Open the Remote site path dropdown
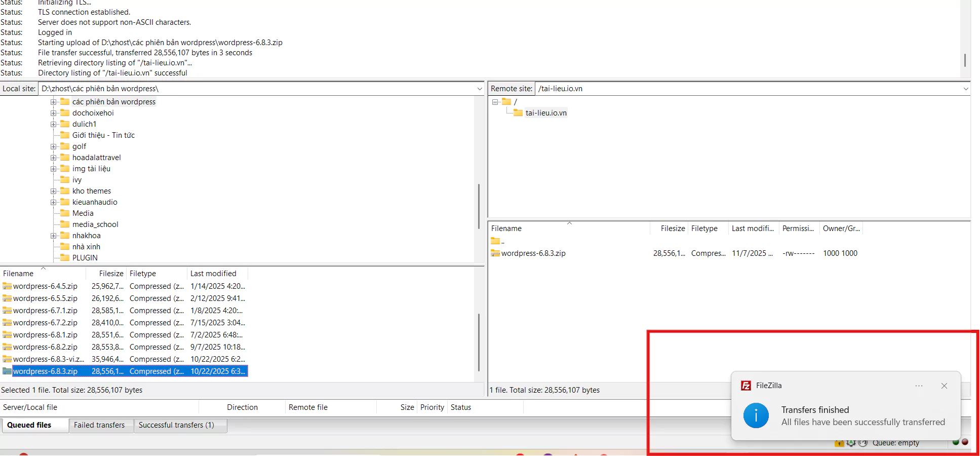Screen dimensions: 980x456 click(x=965, y=89)
